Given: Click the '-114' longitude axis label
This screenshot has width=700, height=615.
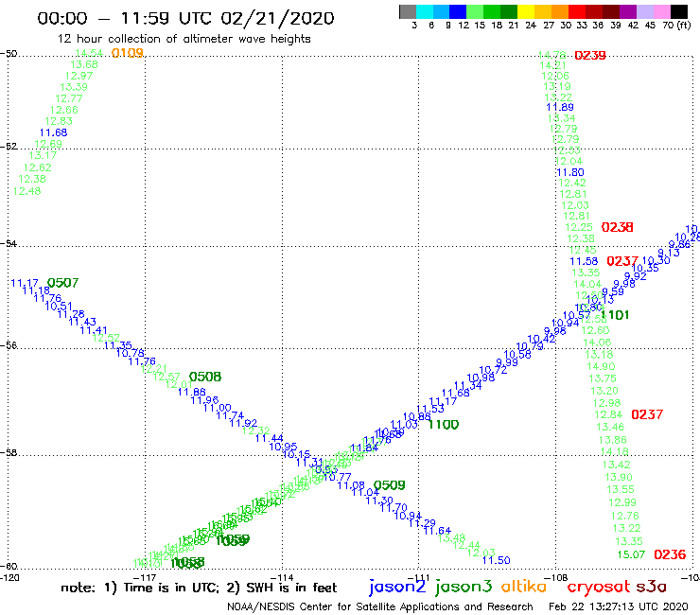Looking at the screenshot, I should [x=282, y=577].
